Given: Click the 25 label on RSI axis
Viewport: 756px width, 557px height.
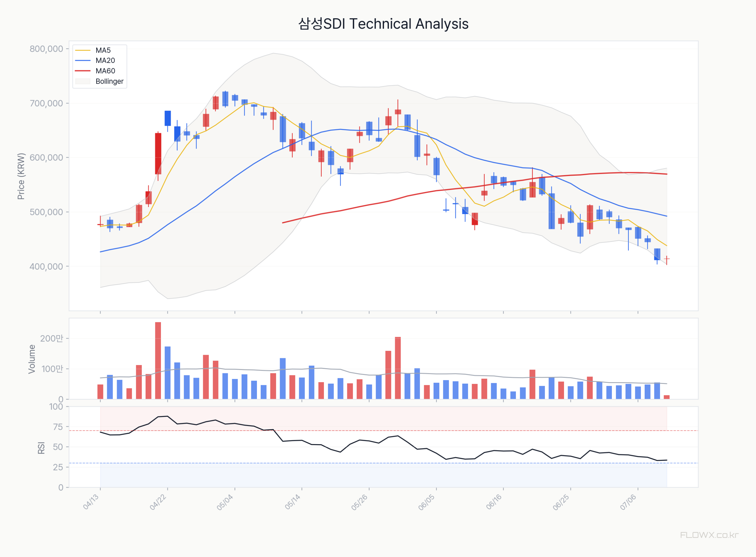Looking at the screenshot, I should point(58,467).
